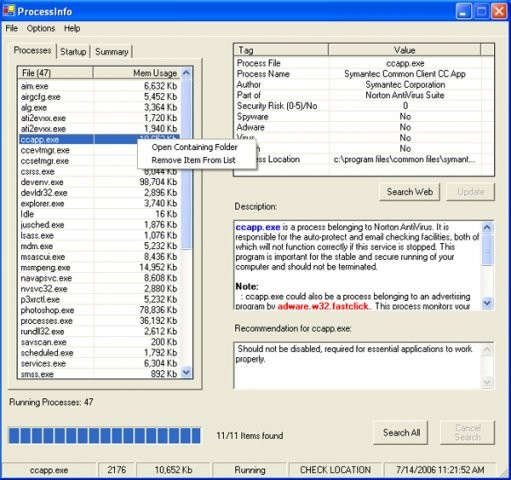Choose Open Containing Folder from context menu
The image size is (511, 480).
(194, 147)
